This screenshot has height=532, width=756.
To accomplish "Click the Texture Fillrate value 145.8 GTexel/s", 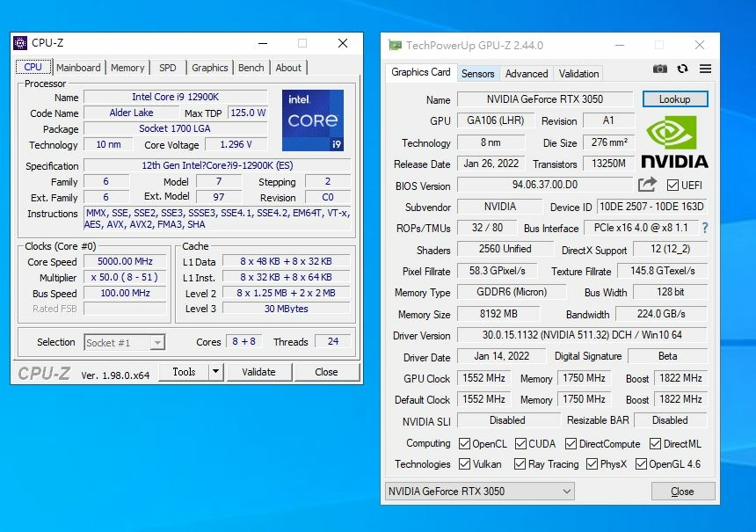I will 663,271.
